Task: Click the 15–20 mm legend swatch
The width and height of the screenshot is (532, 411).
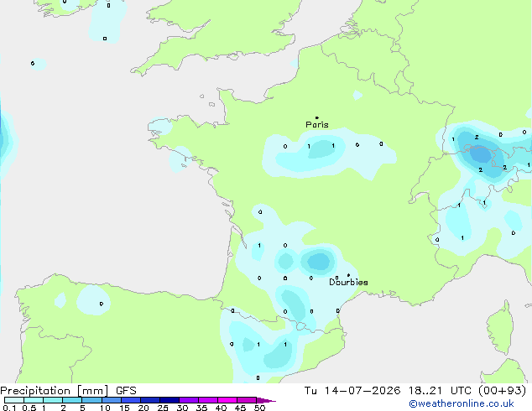Action: coord(131,400)
